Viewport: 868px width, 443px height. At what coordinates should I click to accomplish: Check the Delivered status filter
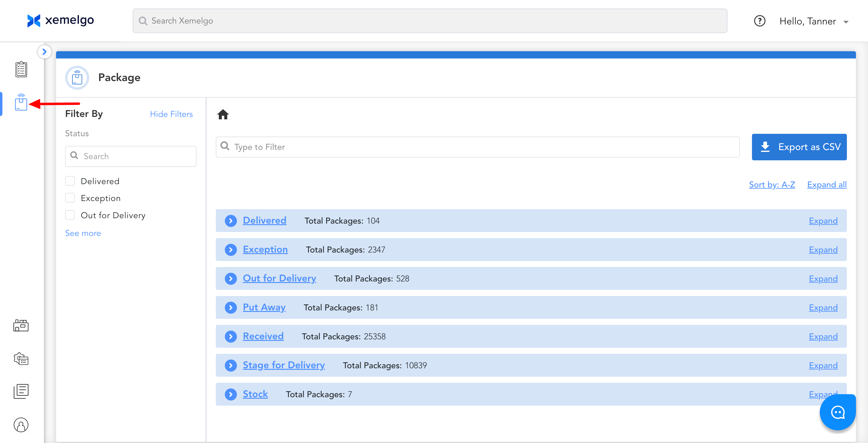tap(70, 181)
